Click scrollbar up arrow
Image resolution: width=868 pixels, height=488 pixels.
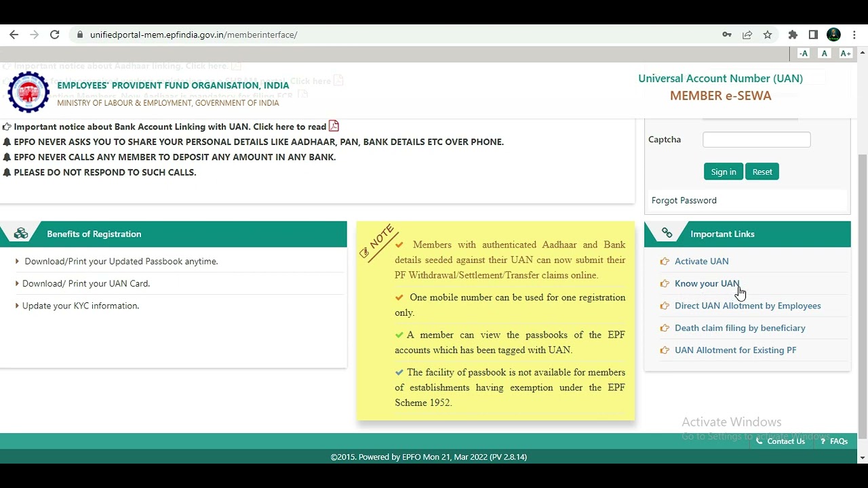pos(863,52)
